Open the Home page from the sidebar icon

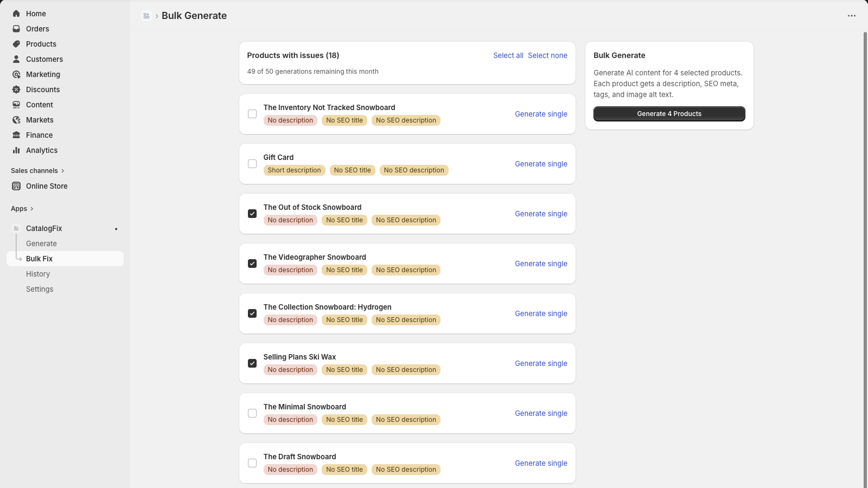pos(16,13)
